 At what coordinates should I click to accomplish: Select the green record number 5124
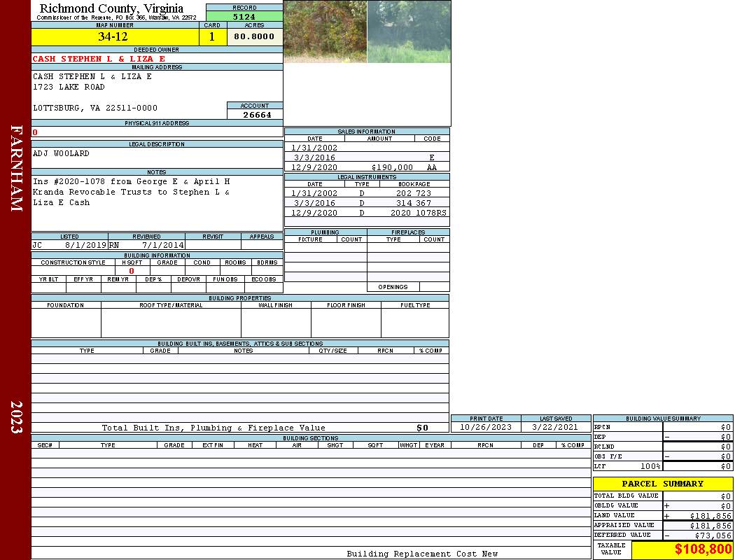click(x=244, y=16)
